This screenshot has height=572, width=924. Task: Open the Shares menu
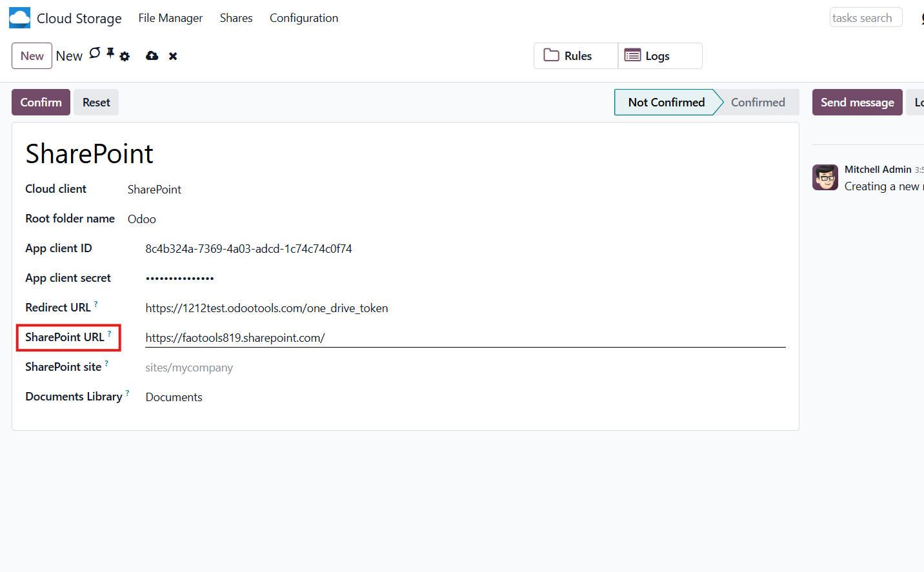click(236, 18)
